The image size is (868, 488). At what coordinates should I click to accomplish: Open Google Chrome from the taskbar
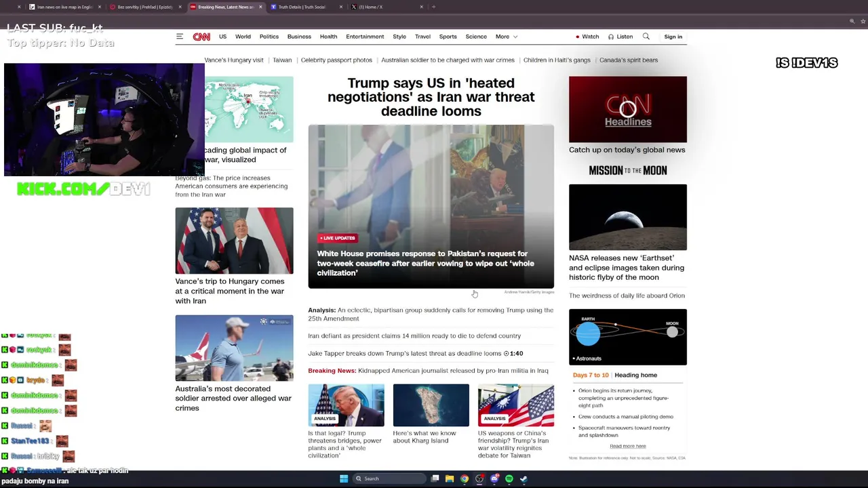[465, 479]
